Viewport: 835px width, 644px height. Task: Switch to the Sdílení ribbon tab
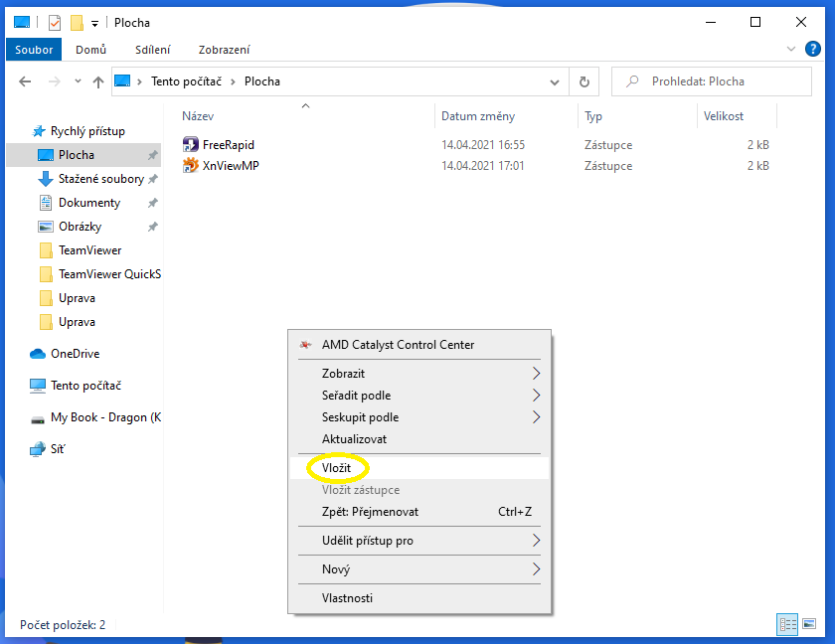tap(153, 50)
